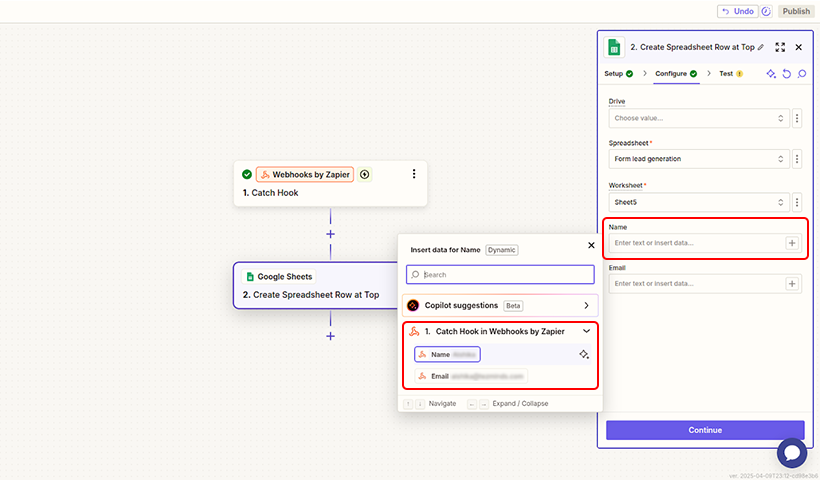Open the Spreadsheet dropdown

699,159
